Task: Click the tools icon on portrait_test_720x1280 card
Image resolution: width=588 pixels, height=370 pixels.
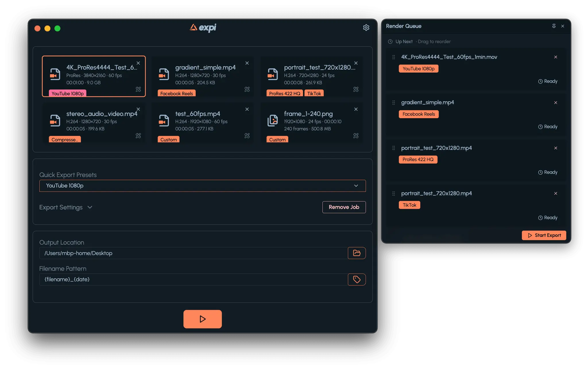Action: [356, 89]
